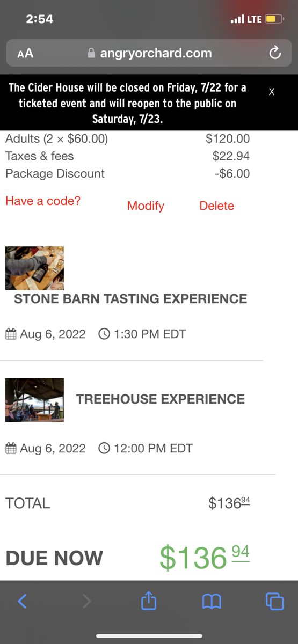298x644 pixels.
Task: Open the Safari tabs overview icon
Action: tap(275, 601)
